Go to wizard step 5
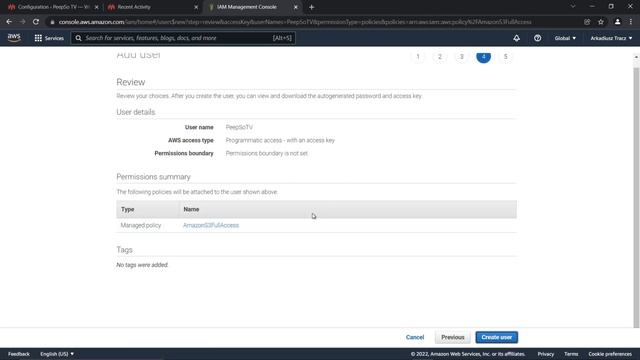The image size is (640, 360). (x=505, y=56)
